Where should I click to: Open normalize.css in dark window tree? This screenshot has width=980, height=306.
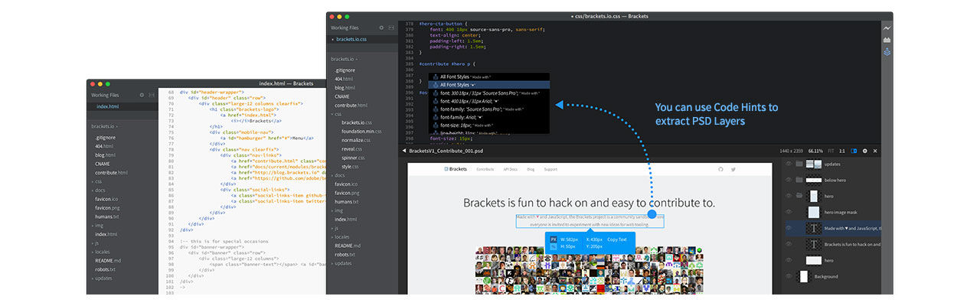358,140
